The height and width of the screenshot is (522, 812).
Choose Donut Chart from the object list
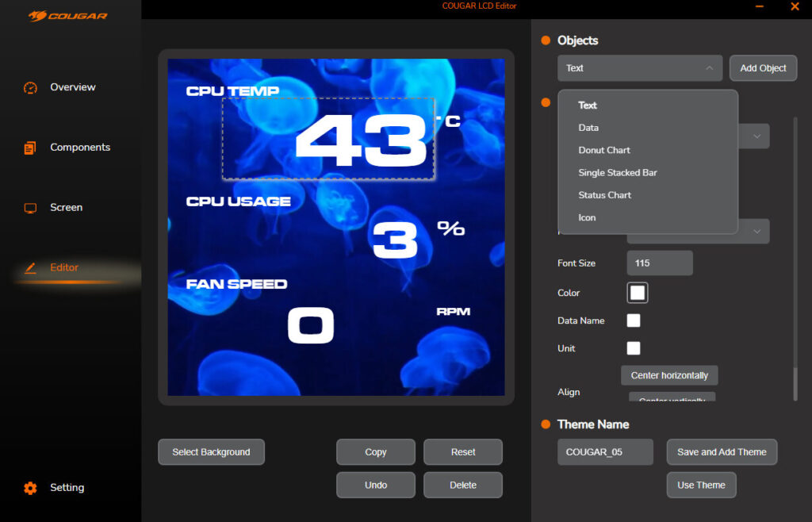(604, 150)
